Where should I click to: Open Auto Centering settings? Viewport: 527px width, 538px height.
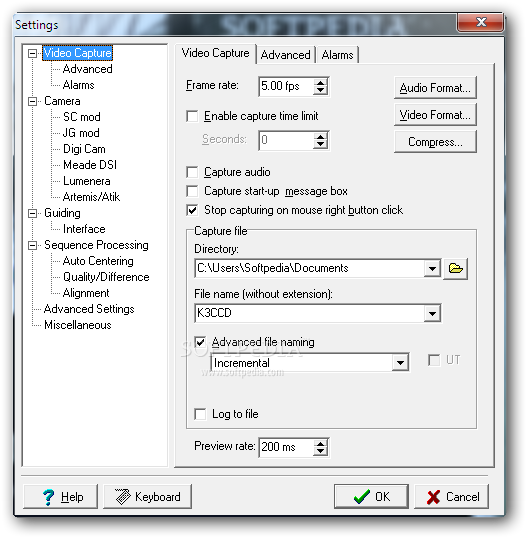(x=98, y=261)
